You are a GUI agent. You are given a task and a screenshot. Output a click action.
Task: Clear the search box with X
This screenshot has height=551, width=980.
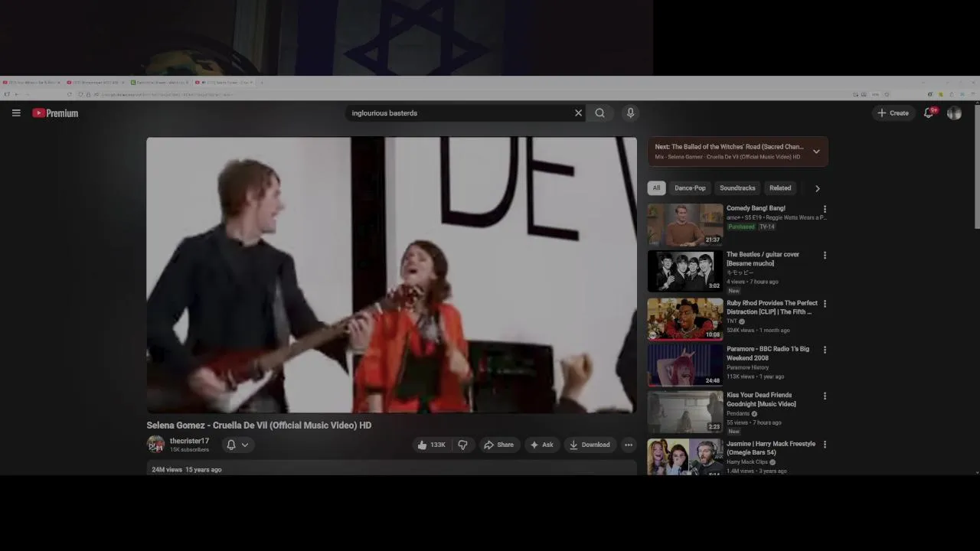pyautogui.click(x=578, y=113)
